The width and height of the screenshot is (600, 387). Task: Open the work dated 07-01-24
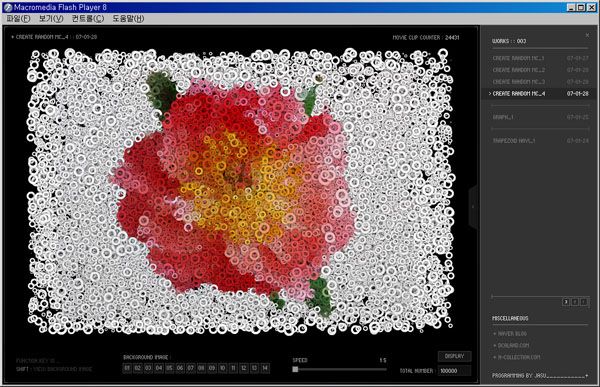[540, 141]
